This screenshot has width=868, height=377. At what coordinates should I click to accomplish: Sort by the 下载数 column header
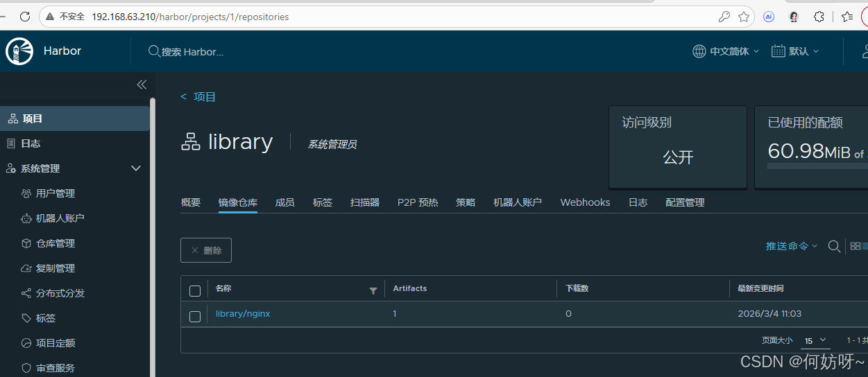(577, 288)
